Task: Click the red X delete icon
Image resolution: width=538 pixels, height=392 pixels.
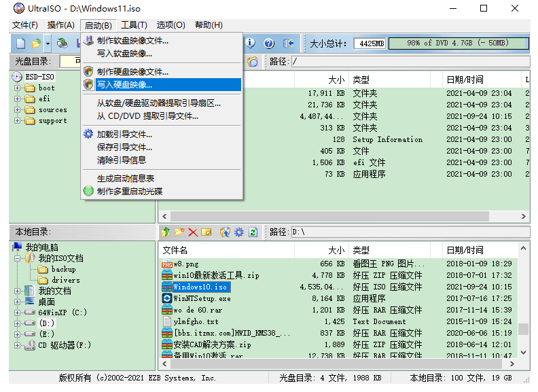Action: pos(193,232)
